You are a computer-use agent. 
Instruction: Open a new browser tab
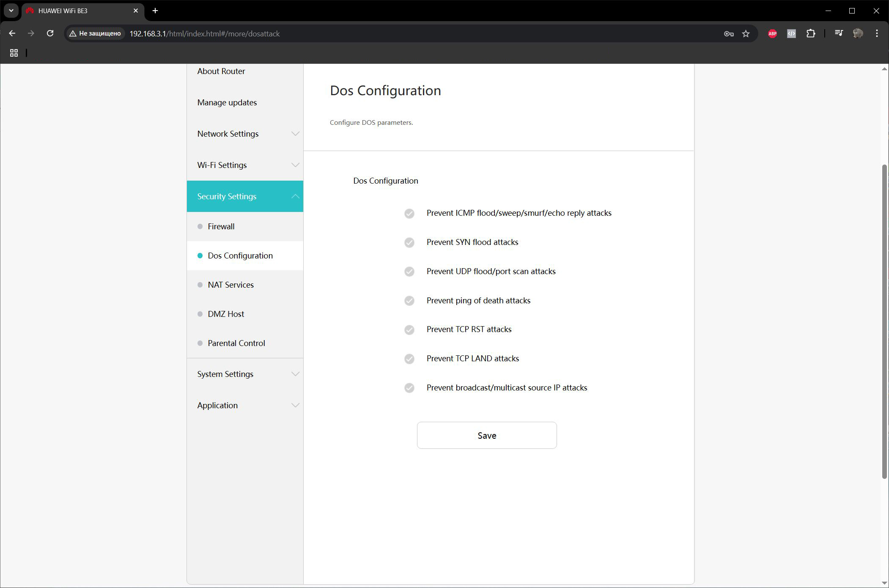coord(155,11)
